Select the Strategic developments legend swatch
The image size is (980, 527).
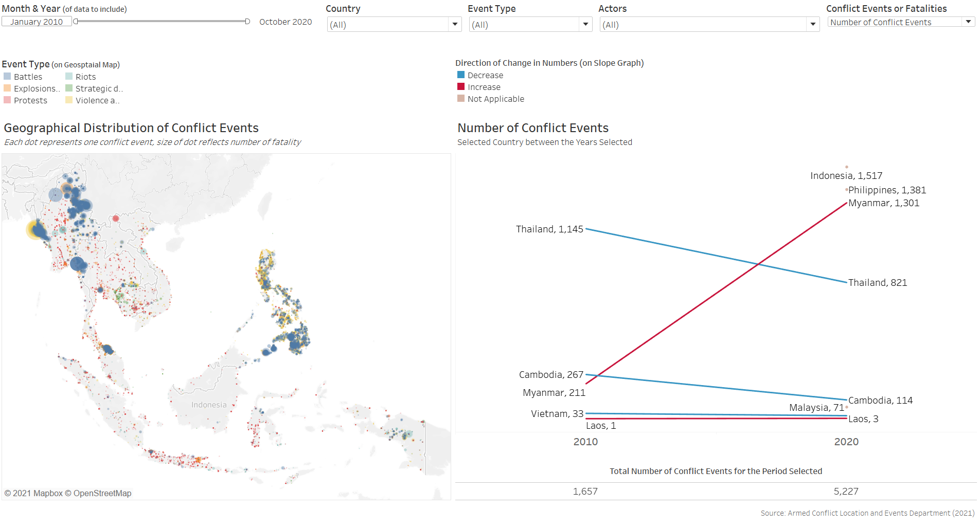(x=69, y=88)
